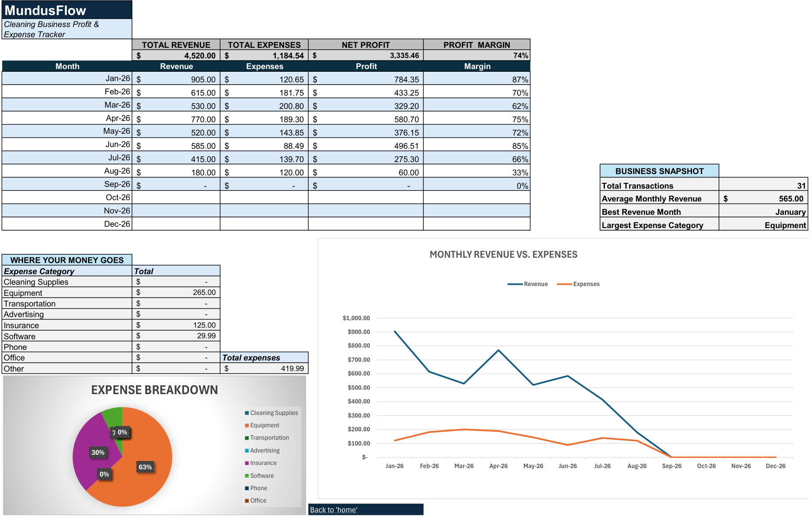Screen dimensions: 812x519
Task: Click the Aug-26 profit cell 60.00
Action: pyautogui.click(x=366, y=172)
